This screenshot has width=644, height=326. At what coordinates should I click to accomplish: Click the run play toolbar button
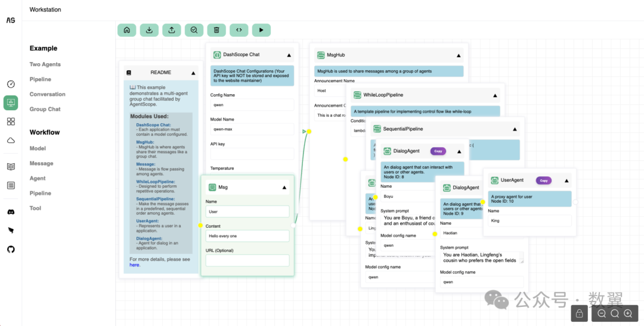(x=261, y=30)
